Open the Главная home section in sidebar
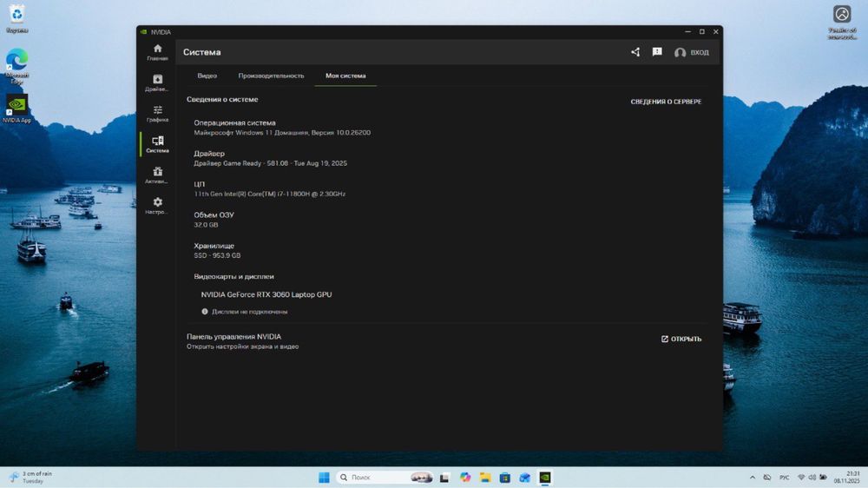 pos(157,52)
